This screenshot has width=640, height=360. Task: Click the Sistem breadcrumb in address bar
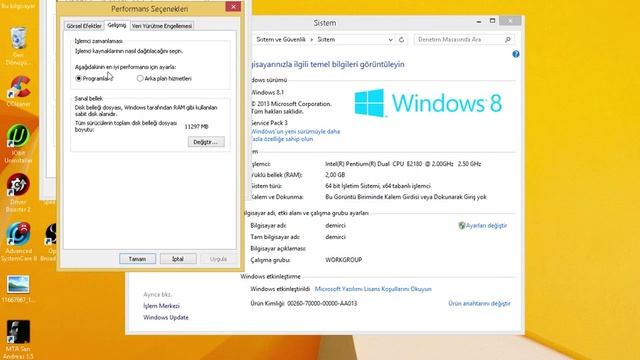pos(326,40)
